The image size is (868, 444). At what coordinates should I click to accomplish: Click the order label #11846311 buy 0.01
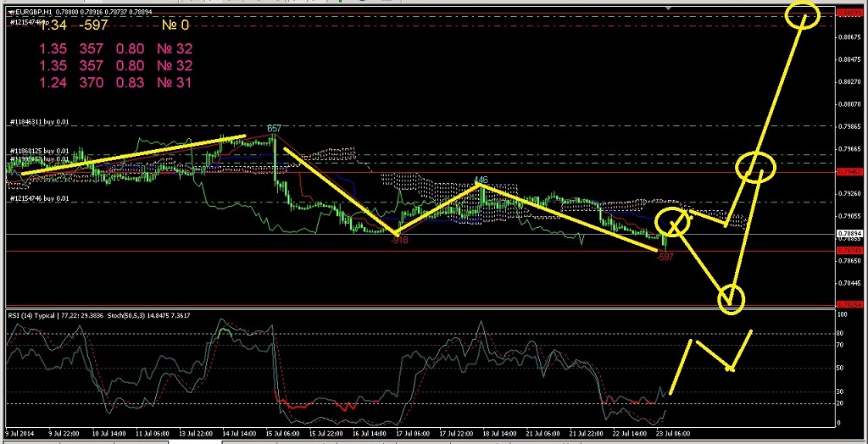[39, 122]
